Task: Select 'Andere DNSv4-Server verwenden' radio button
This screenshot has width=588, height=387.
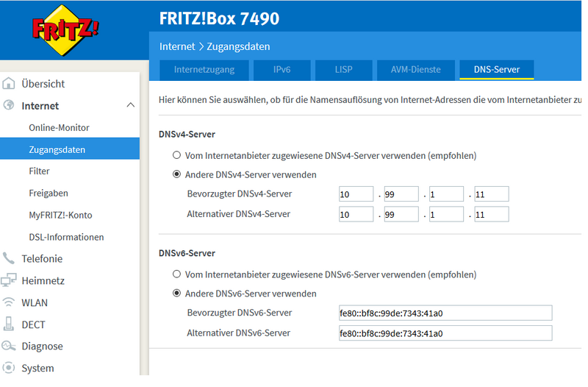Action: tap(176, 175)
